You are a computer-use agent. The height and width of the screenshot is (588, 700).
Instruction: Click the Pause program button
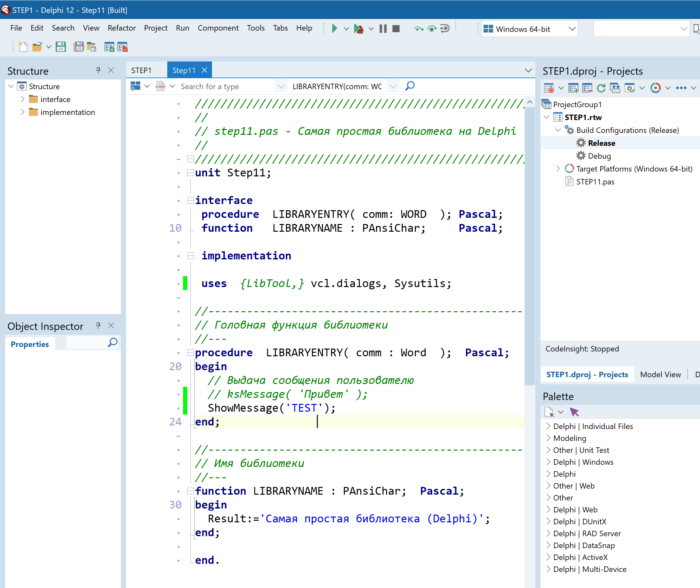click(x=383, y=29)
